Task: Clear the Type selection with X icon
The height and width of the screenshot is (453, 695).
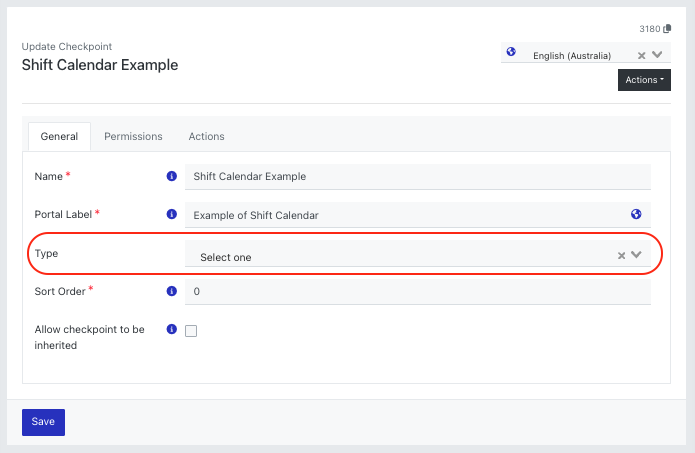Action: click(621, 255)
